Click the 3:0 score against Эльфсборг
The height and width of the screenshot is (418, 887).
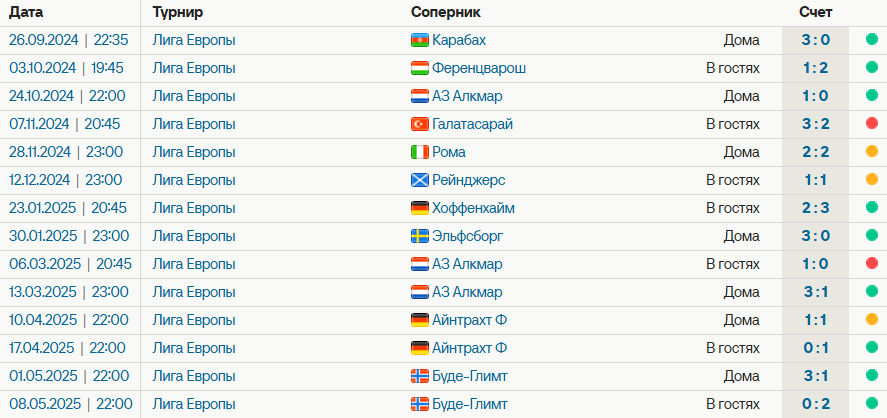[815, 236]
